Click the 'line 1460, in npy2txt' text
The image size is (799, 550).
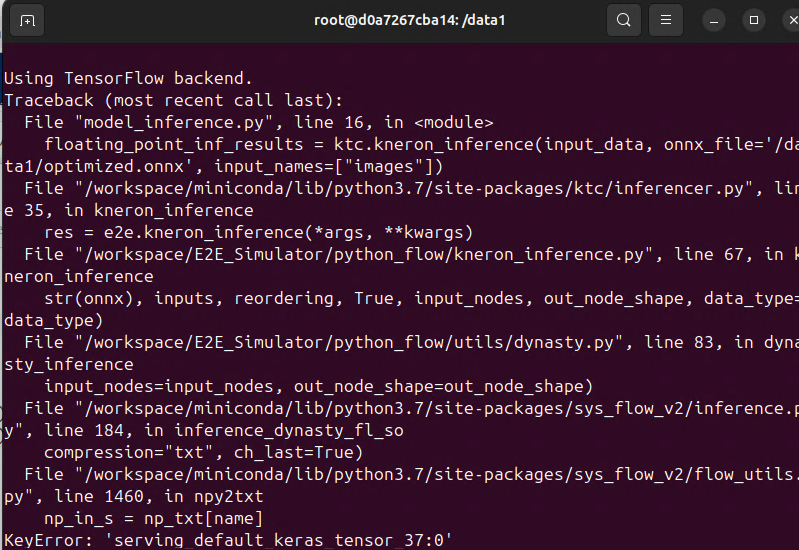[x=158, y=496]
